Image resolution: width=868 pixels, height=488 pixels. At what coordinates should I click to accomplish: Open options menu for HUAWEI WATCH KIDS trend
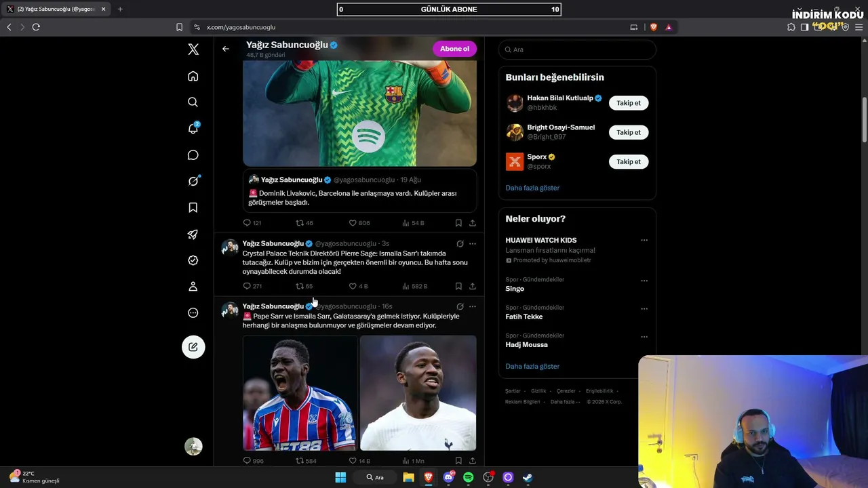tap(644, 240)
